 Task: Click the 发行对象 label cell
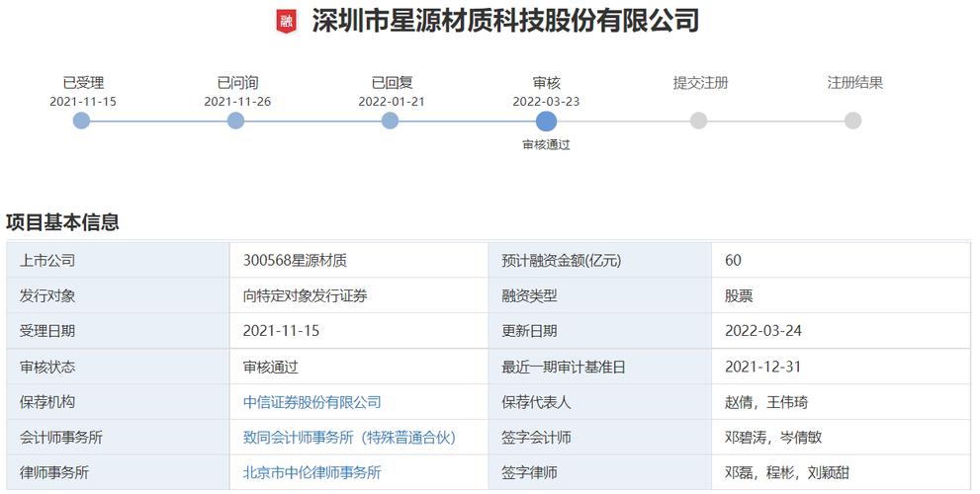coord(118,295)
